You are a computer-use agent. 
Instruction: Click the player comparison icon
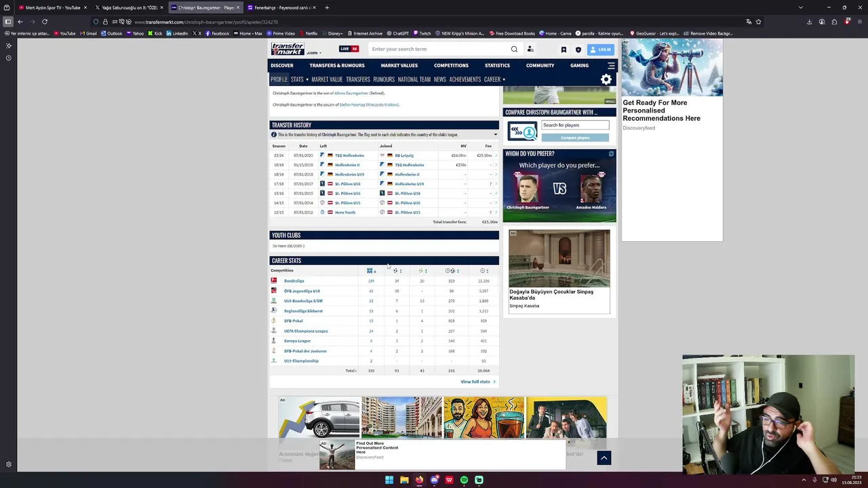coord(522,131)
